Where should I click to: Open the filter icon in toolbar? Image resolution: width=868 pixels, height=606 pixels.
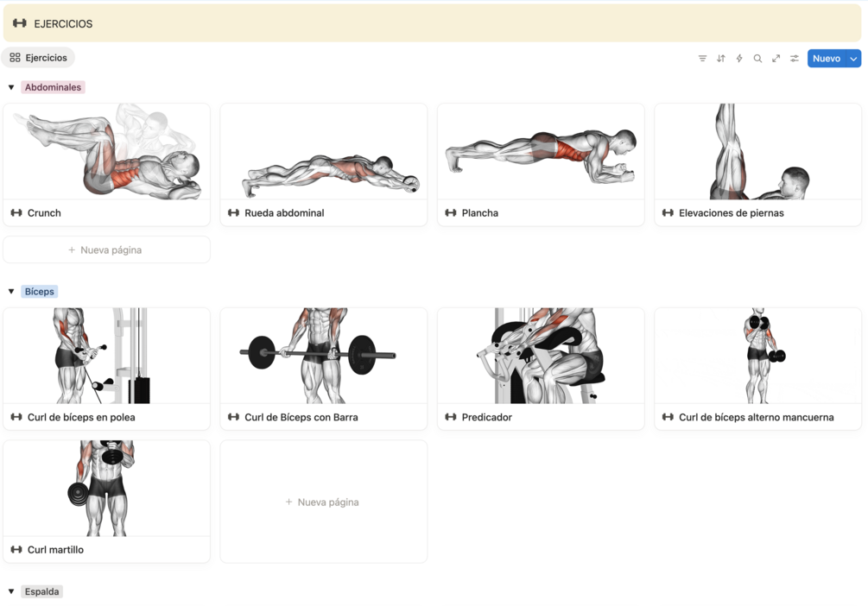coord(702,58)
